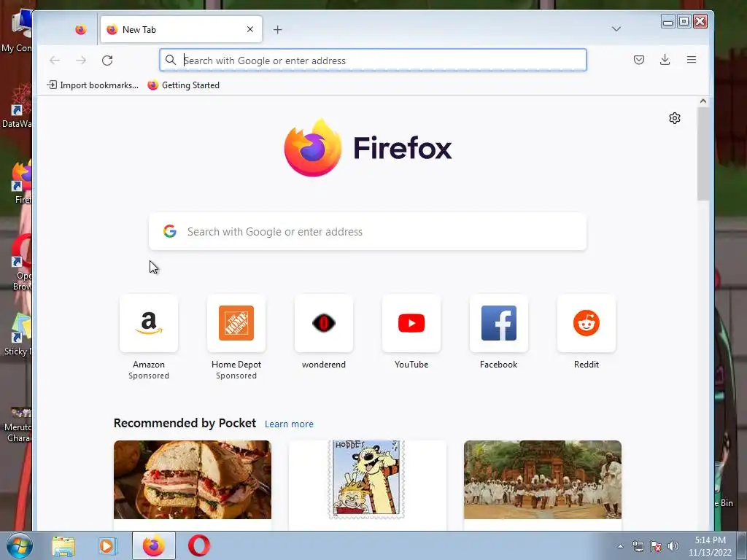The image size is (747, 560).
Task: Open the volume control tray icon
Action: pos(673,546)
